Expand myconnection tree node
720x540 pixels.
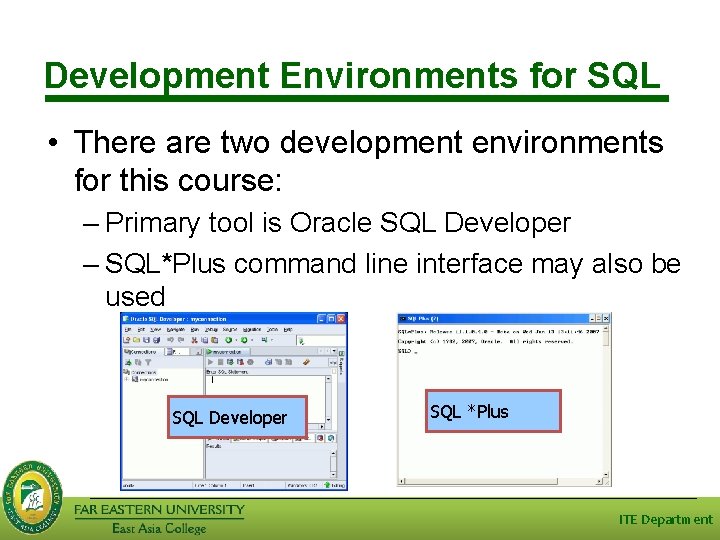click(x=126, y=380)
